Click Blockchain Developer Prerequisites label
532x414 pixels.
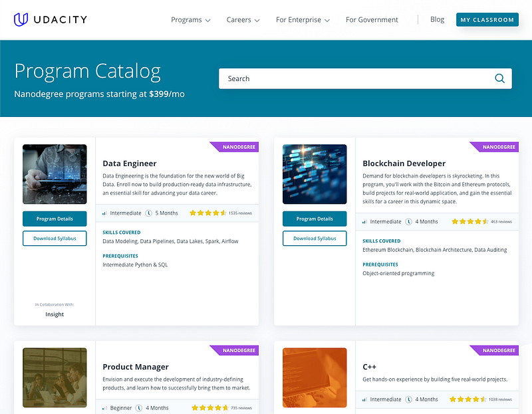point(380,264)
